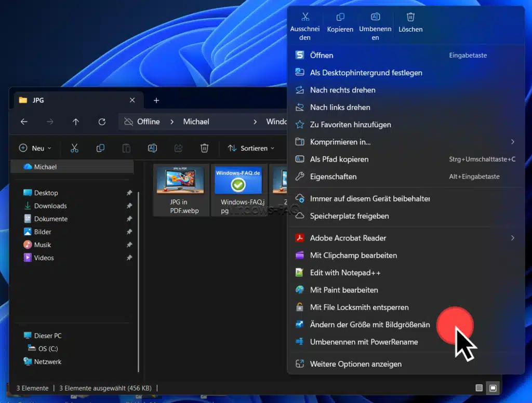This screenshot has height=403, width=532.
Task: Add a new Explorer tab
Action: [x=156, y=100]
